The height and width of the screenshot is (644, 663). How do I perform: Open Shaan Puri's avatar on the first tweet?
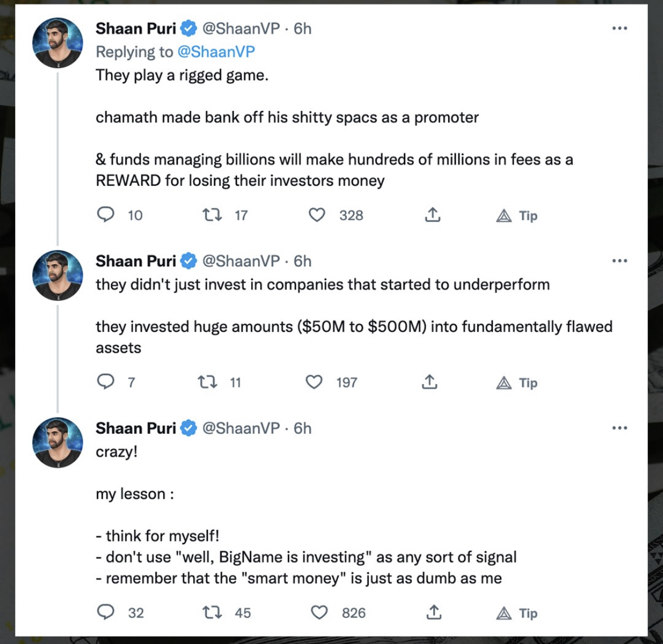[x=57, y=42]
